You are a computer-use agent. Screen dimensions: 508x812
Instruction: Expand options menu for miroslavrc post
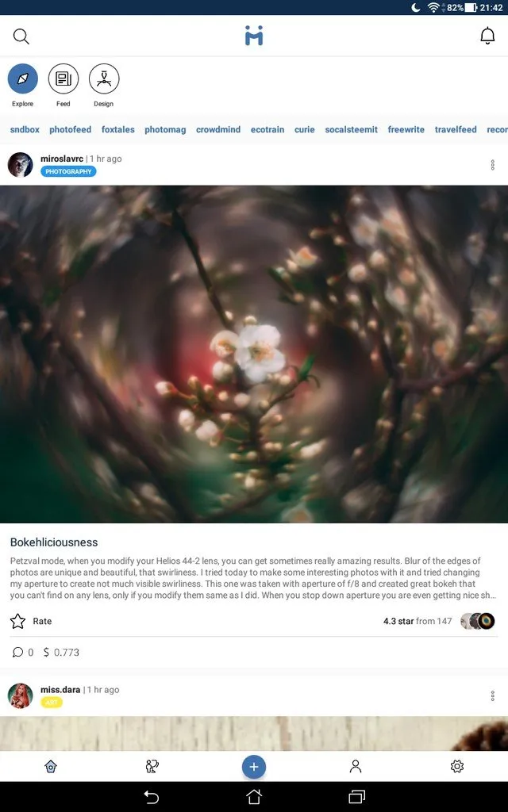(492, 165)
